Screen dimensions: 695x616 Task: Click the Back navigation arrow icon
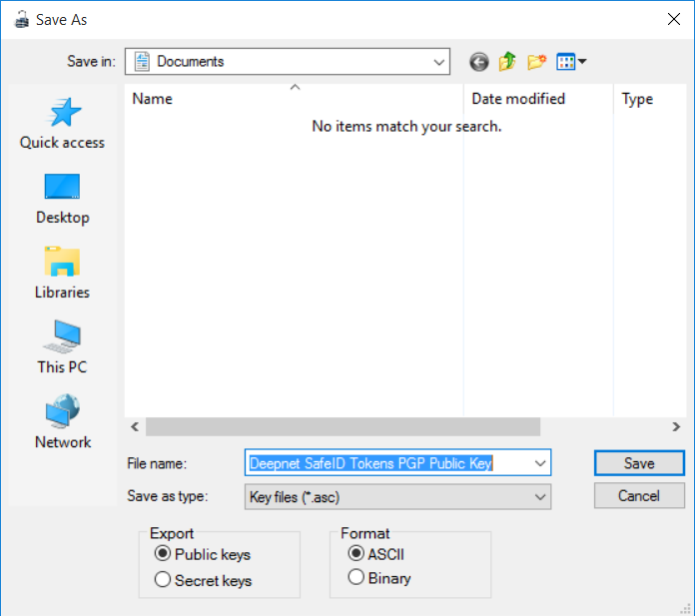click(479, 62)
